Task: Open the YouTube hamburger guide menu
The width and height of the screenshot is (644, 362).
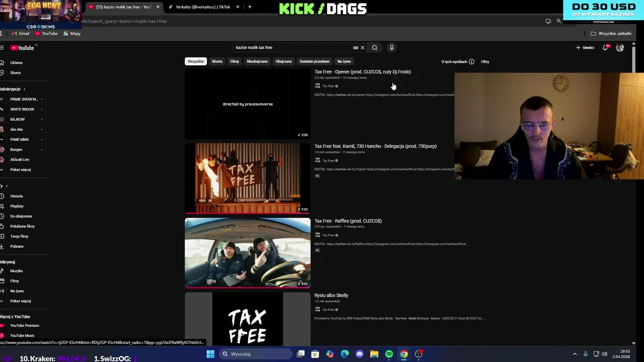Action: click(2, 48)
